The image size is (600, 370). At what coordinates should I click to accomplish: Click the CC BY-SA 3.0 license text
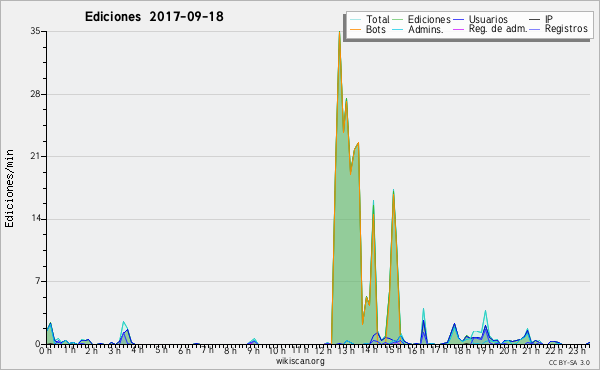569,362
